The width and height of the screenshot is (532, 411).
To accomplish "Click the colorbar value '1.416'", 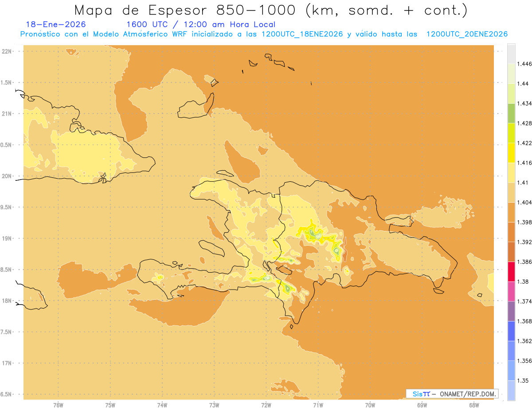I will click(524, 163).
